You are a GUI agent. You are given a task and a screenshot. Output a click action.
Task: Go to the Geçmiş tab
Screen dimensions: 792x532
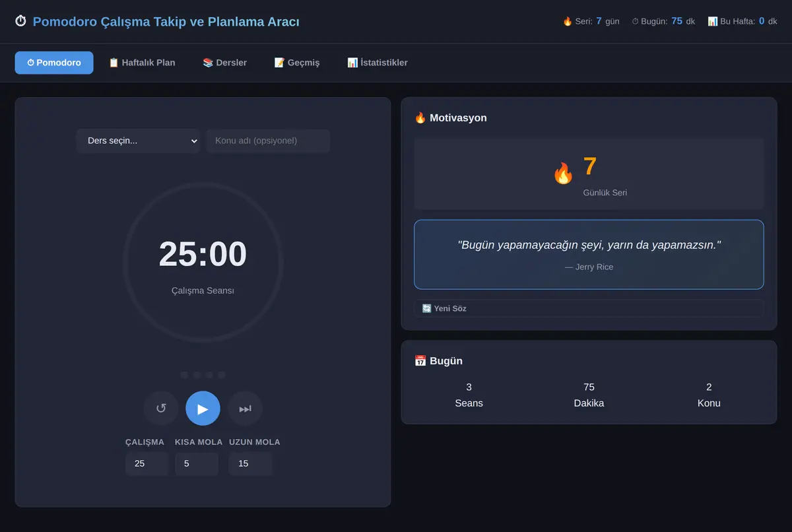pyautogui.click(x=297, y=63)
